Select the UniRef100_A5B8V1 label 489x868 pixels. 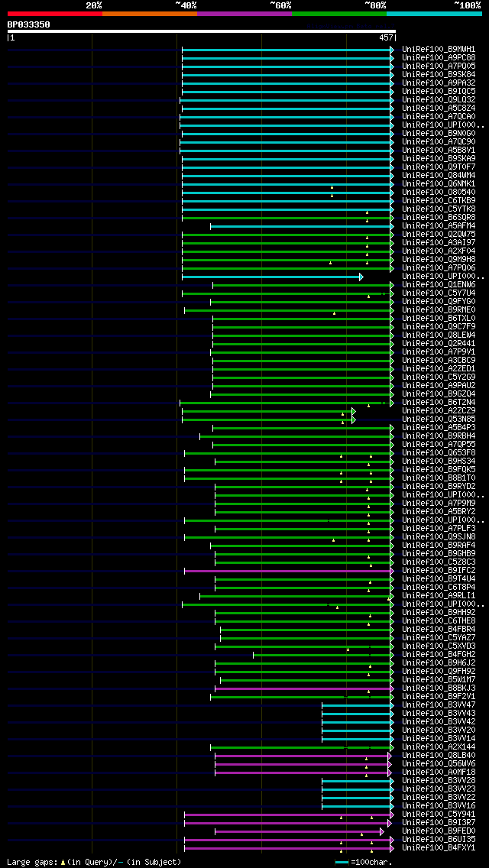[439, 150]
